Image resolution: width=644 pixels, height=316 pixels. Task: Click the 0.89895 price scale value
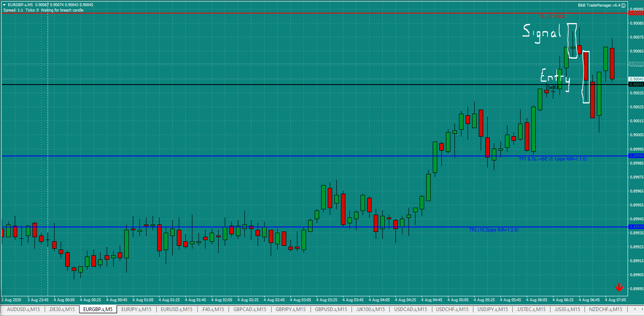pyautogui.click(x=637, y=289)
